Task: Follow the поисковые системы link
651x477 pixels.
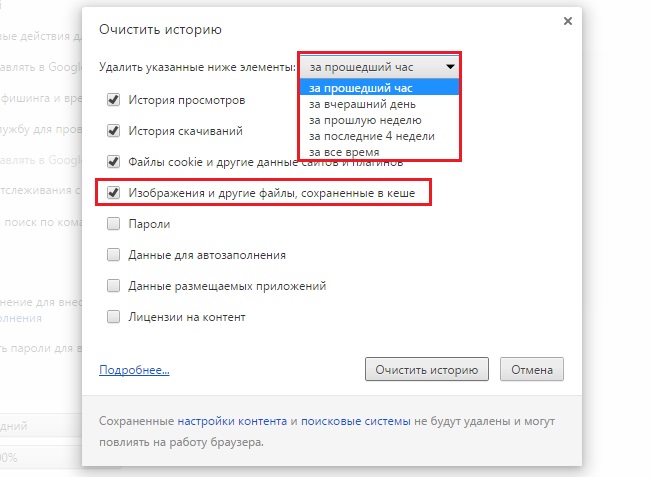Action: tap(352, 421)
